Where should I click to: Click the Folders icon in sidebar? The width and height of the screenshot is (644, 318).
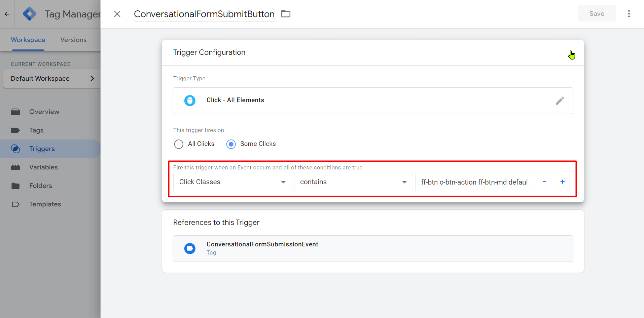click(15, 186)
